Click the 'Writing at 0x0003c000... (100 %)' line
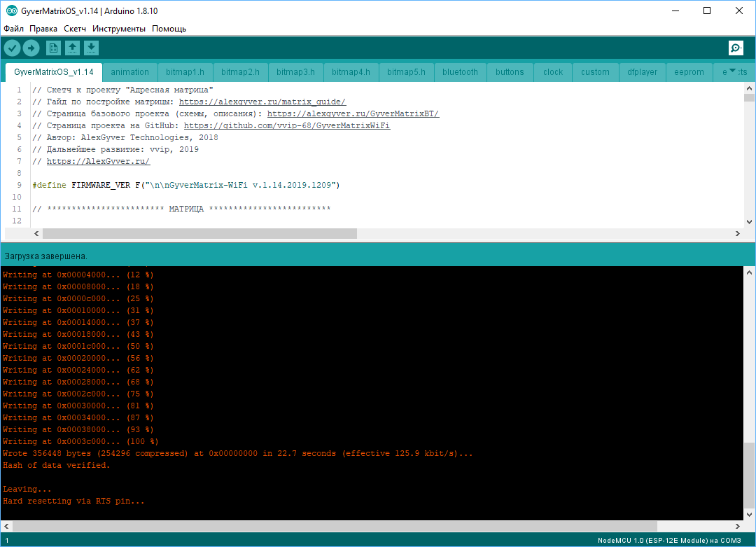 80,441
